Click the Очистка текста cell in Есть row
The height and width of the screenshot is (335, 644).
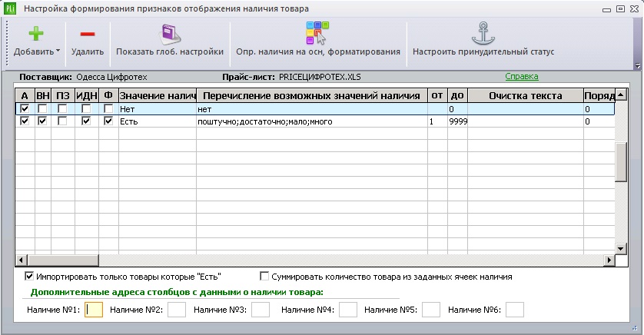coord(526,121)
